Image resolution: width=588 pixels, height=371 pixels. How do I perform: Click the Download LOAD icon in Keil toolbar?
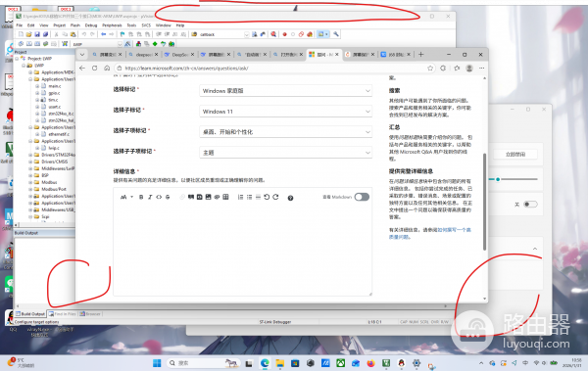(65, 44)
